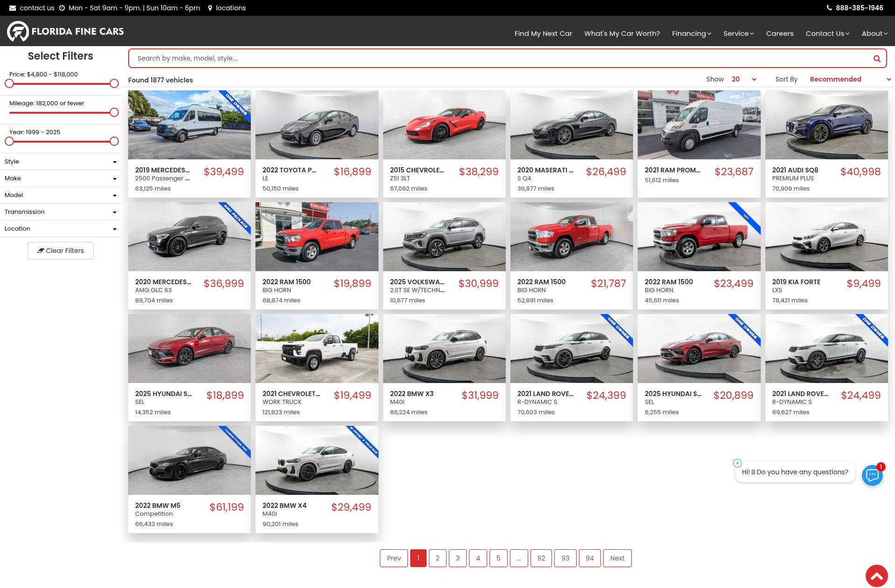Click the red scroll-to-top arrow button
The width and height of the screenshot is (895, 588).
tap(876, 576)
